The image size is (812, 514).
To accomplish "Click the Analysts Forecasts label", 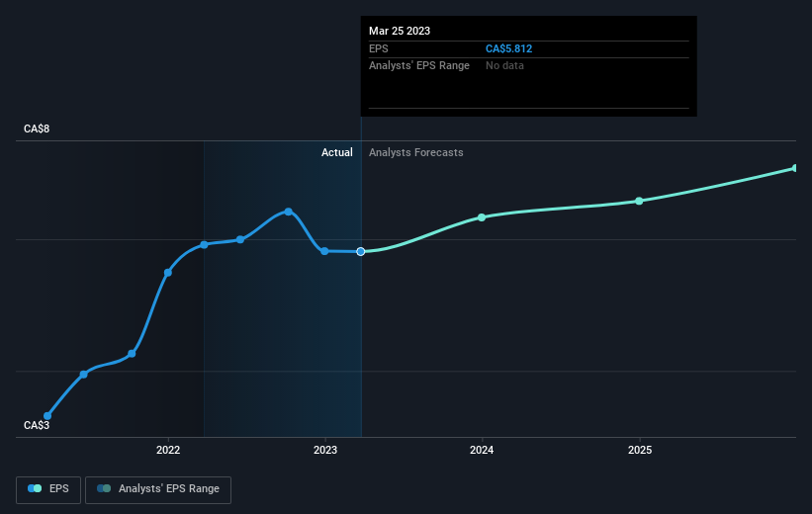I will [415, 152].
